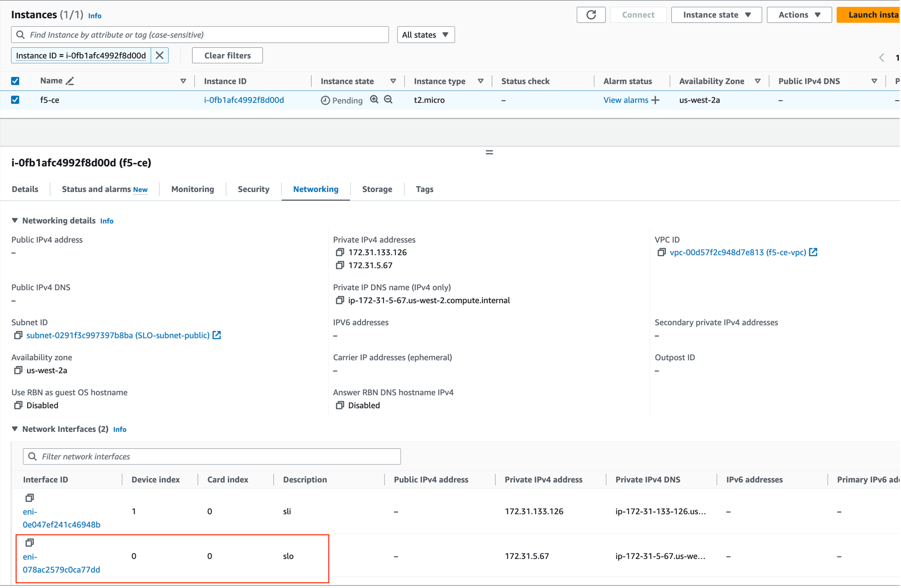Click the Filter network interfaces field
The image size is (901, 588).
pos(211,456)
